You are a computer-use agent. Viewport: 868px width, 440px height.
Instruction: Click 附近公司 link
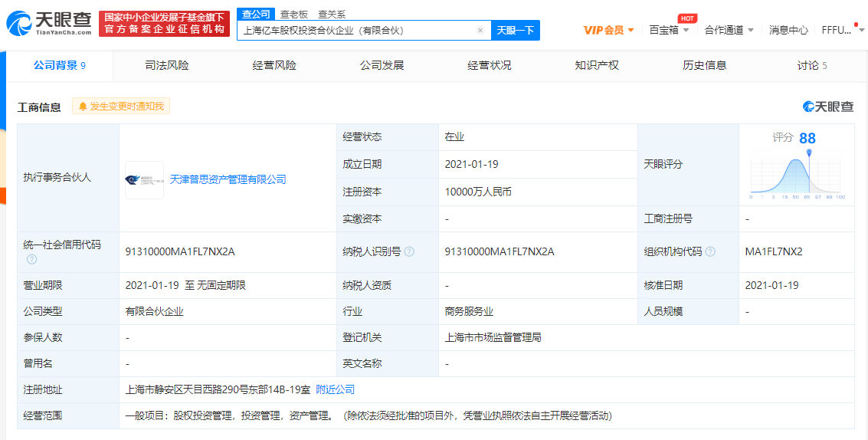pos(335,389)
